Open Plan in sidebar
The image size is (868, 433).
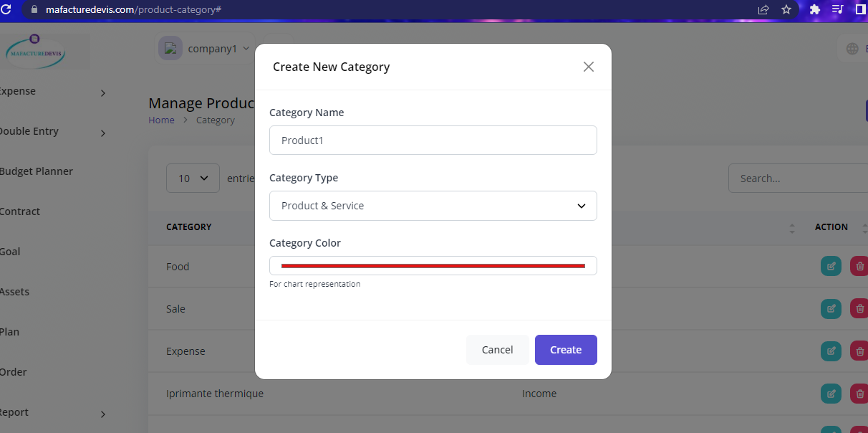point(9,332)
